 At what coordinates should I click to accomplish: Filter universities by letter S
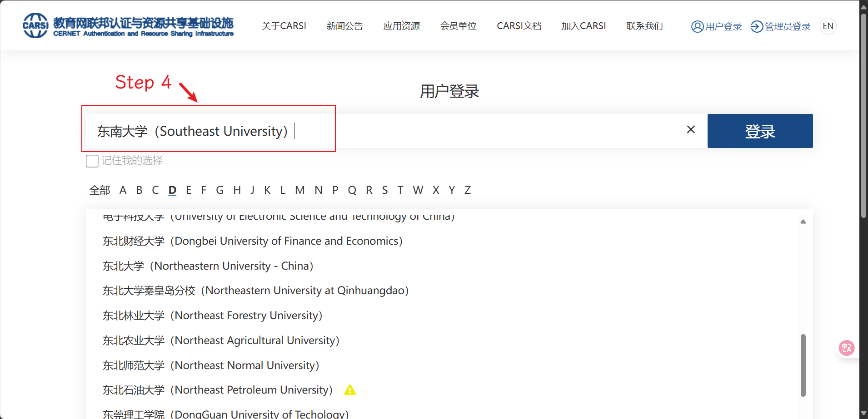pyautogui.click(x=384, y=190)
